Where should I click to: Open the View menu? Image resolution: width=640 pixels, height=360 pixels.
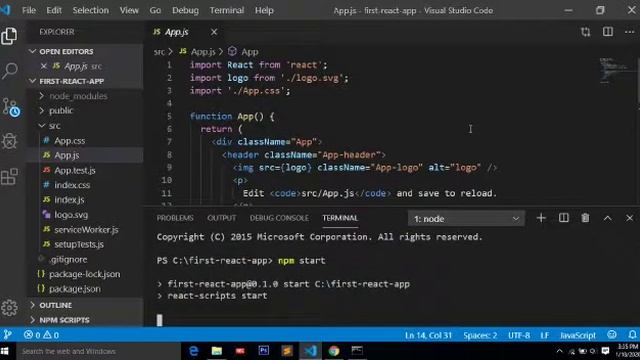point(129,10)
